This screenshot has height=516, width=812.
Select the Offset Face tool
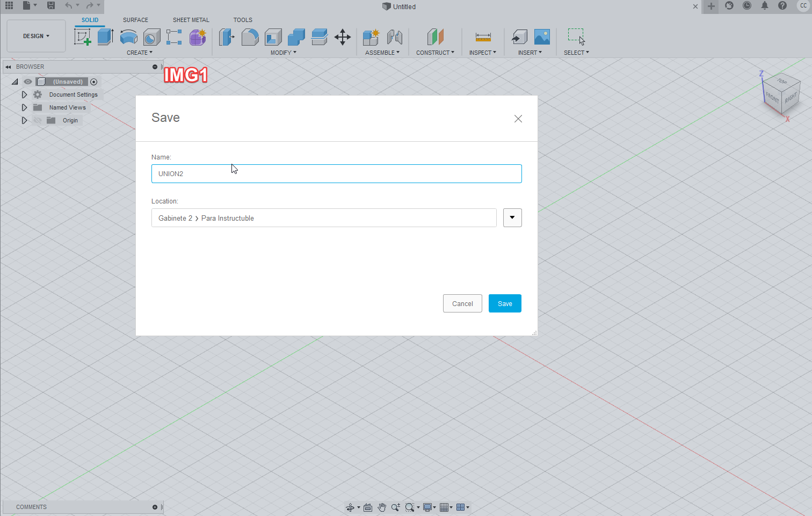click(320, 37)
